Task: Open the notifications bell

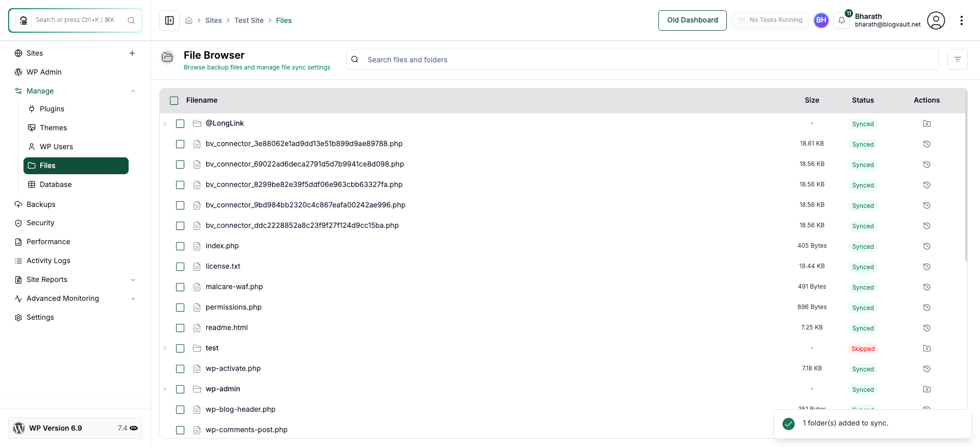Action: [842, 20]
